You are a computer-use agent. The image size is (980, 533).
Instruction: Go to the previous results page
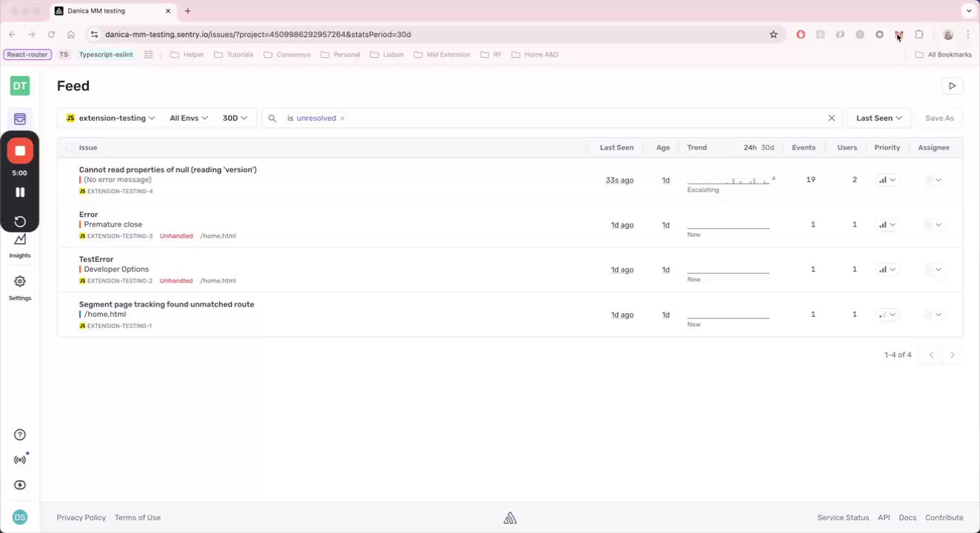[931, 355]
